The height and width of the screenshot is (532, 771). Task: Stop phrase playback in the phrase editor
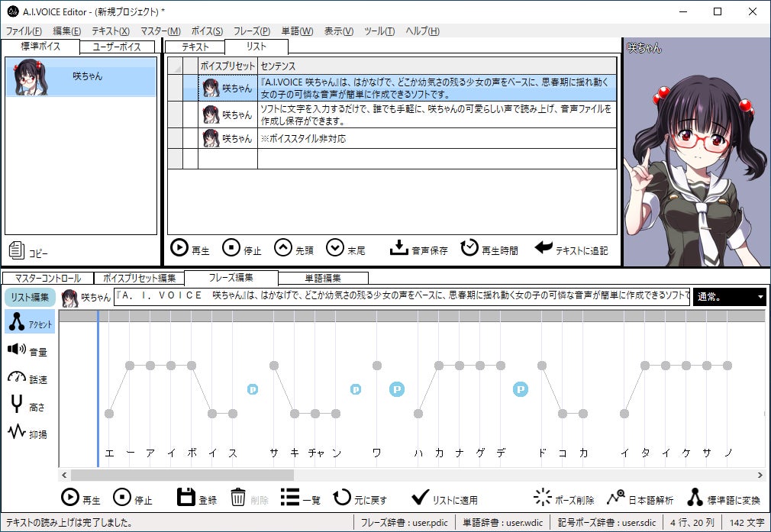pyautogui.click(x=132, y=498)
